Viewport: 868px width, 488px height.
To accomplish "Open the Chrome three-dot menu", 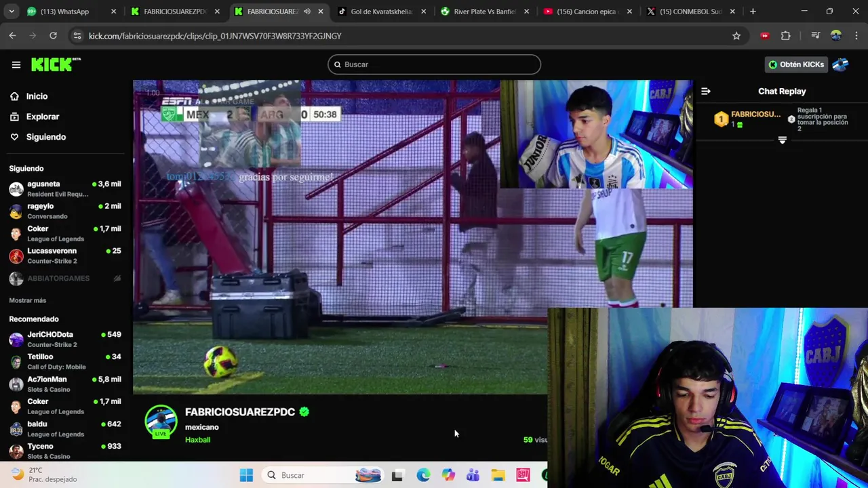I will pyautogui.click(x=856, y=36).
